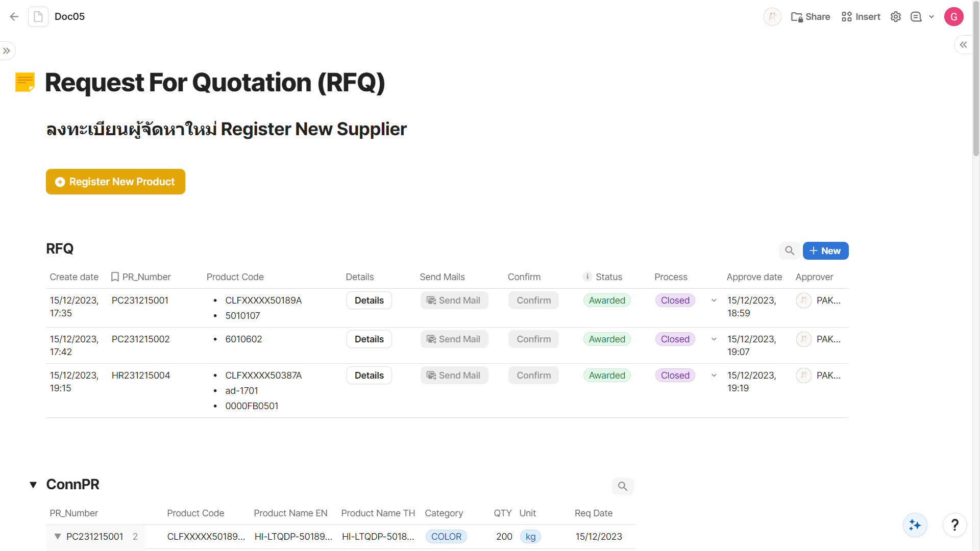The width and height of the screenshot is (980, 551).
Task: Search the RFQ table
Action: click(x=790, y=251)
